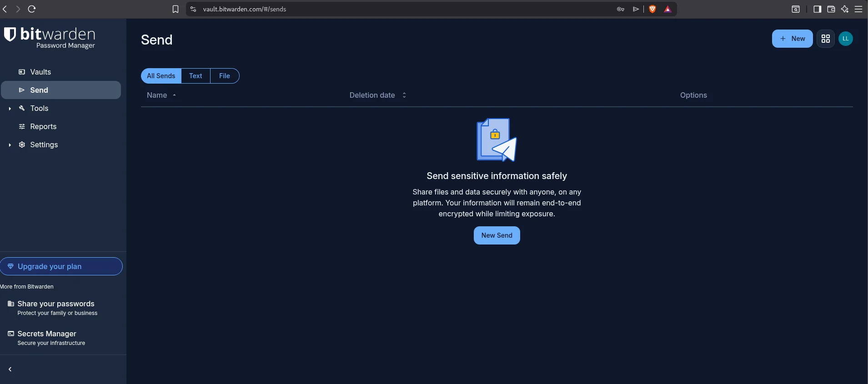Screen dimensions: 868x384
Task: Open the password key icon in address bar
Action: coord(621,9)
